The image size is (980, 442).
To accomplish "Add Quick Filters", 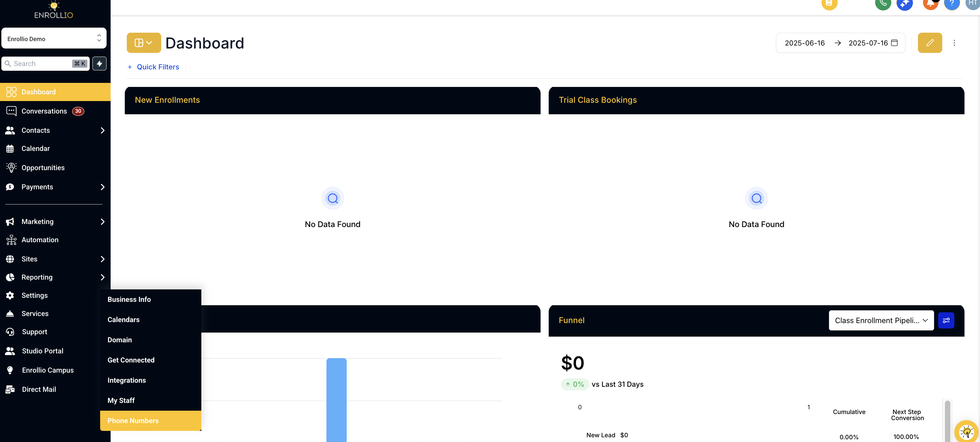I will pyautogui.click(x=153, y=67).
